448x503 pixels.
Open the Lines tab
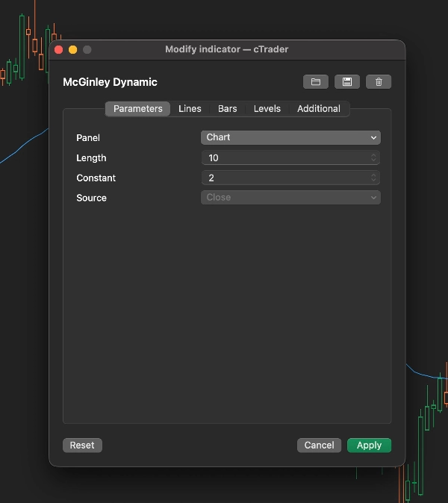pyautogui.click(x=190, y=109)
